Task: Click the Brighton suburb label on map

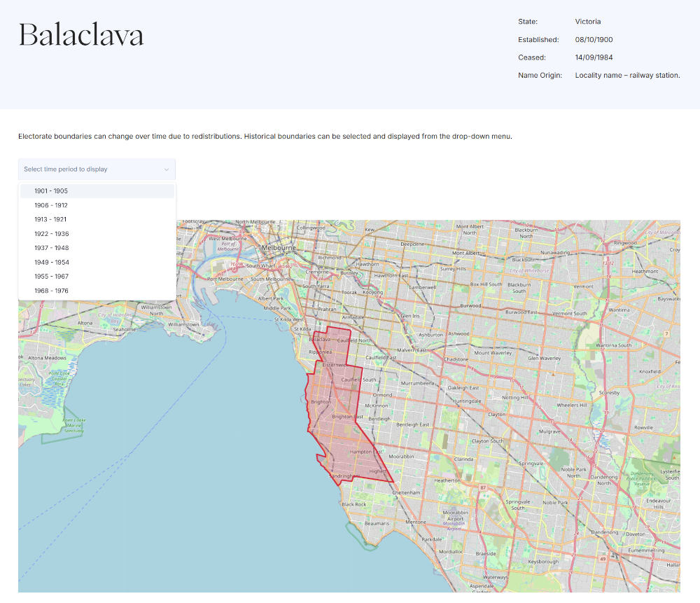Action: point(321,401)
